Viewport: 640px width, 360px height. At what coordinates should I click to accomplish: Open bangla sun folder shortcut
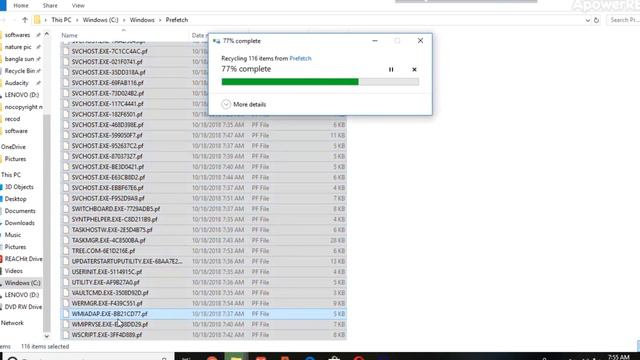[x=19, y=59]
